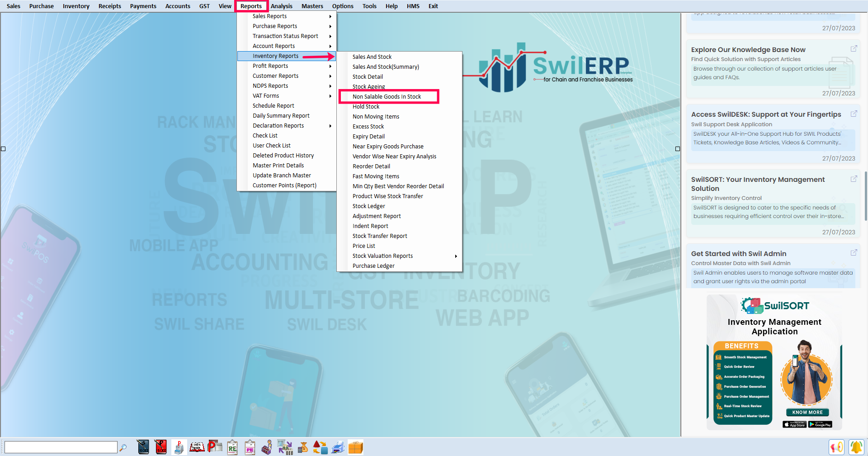Image resolution: width=868 pixels, height=456 pixels.
Task: Choose Price List from submenu
Action: coord(400,246)
